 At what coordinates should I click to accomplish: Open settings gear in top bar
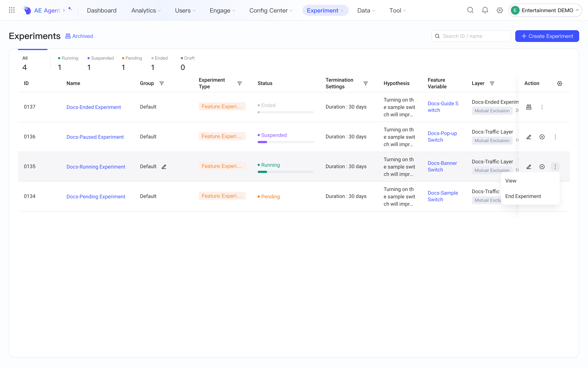coord(500,10)
